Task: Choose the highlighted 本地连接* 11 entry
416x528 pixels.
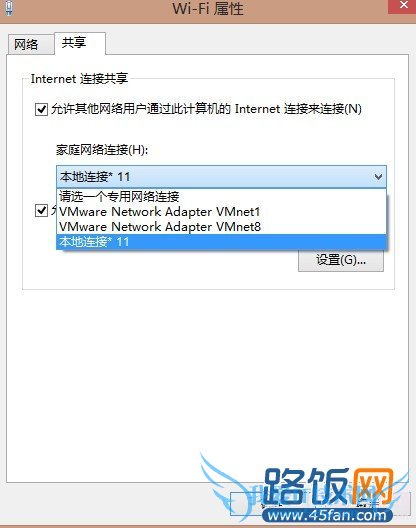Action: click(x=221, y=242)
